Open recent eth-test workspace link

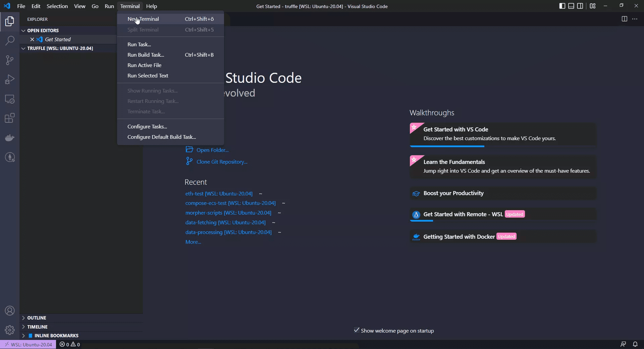point(219,193)
